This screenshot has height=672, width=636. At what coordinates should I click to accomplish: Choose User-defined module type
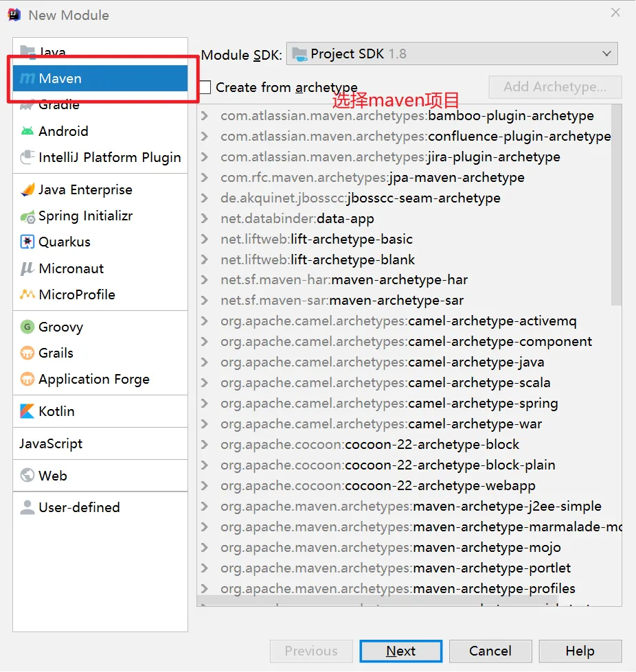coord(100,507)
